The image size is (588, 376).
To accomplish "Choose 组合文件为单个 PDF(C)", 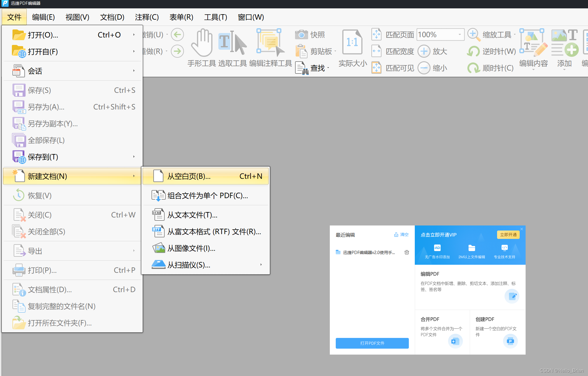I will (206, 195).
